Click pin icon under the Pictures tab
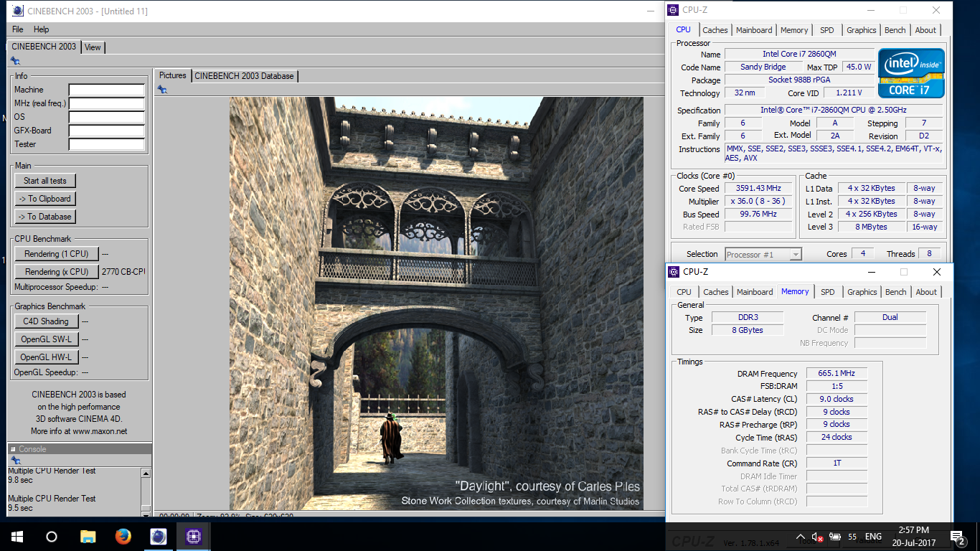The width and height of the screenshot is (980, 551). (x=162, y=89)
